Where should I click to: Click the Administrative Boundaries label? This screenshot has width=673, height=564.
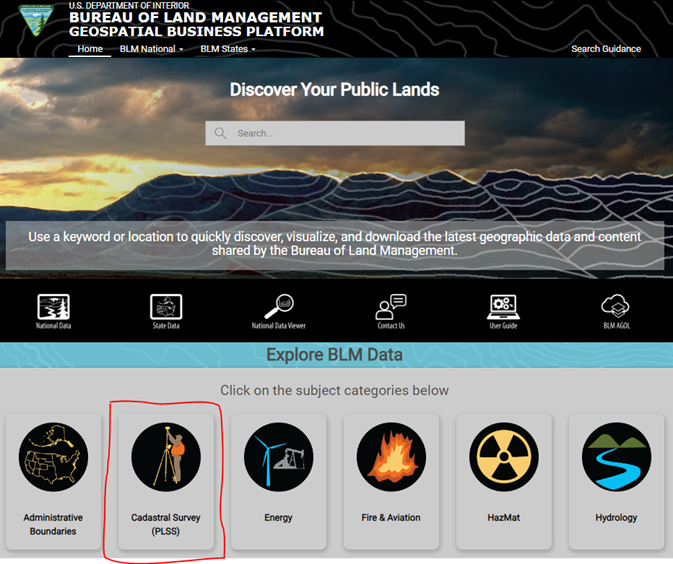point(53,524)
